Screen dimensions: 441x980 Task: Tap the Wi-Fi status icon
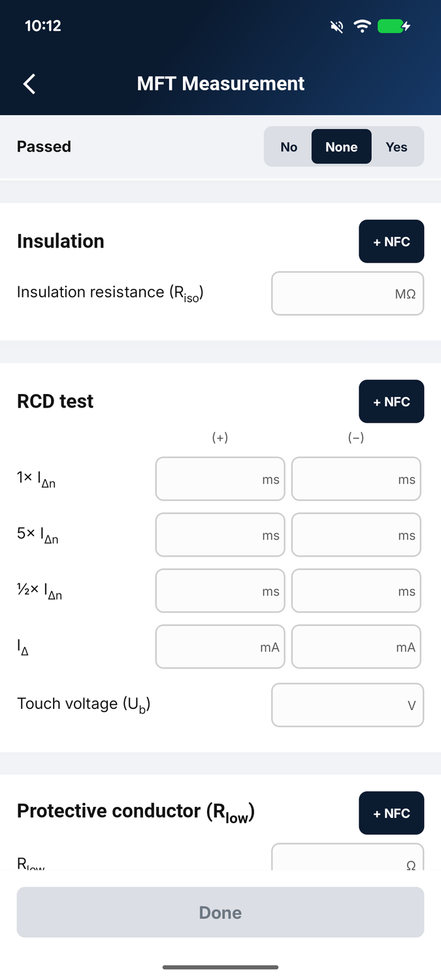pyautogui.click(x=362, y=26)
